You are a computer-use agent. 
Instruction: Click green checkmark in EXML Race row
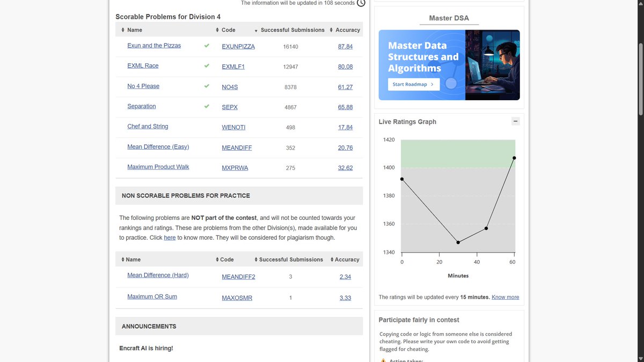point(207,66)
